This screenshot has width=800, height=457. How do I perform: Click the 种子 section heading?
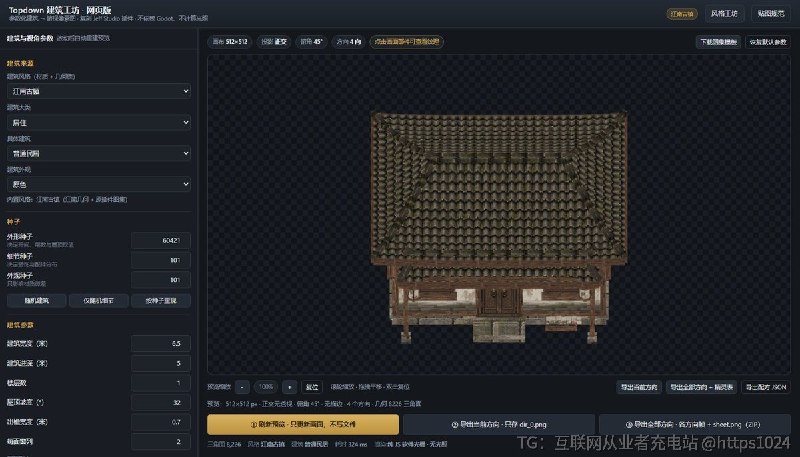point(14,222)
